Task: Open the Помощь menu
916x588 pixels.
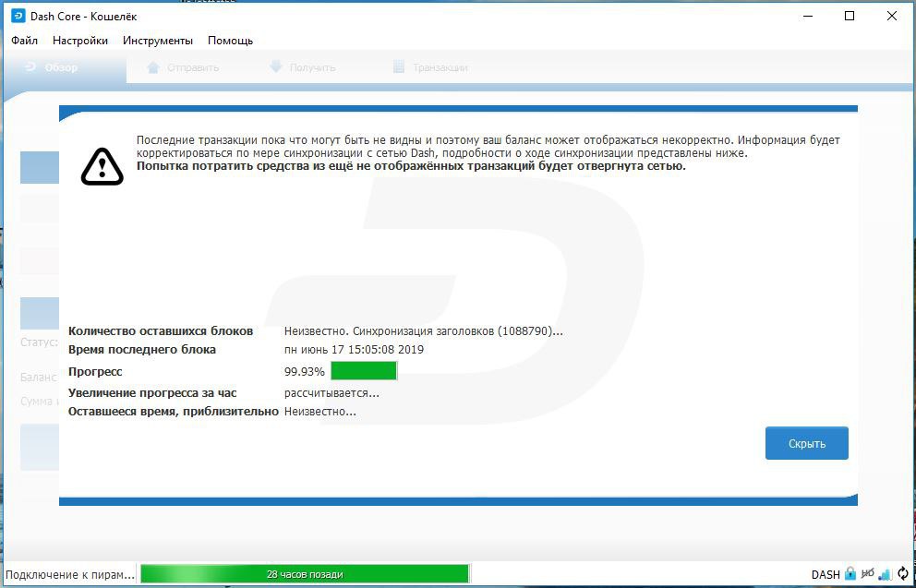Action: click(x=230, y=41)
